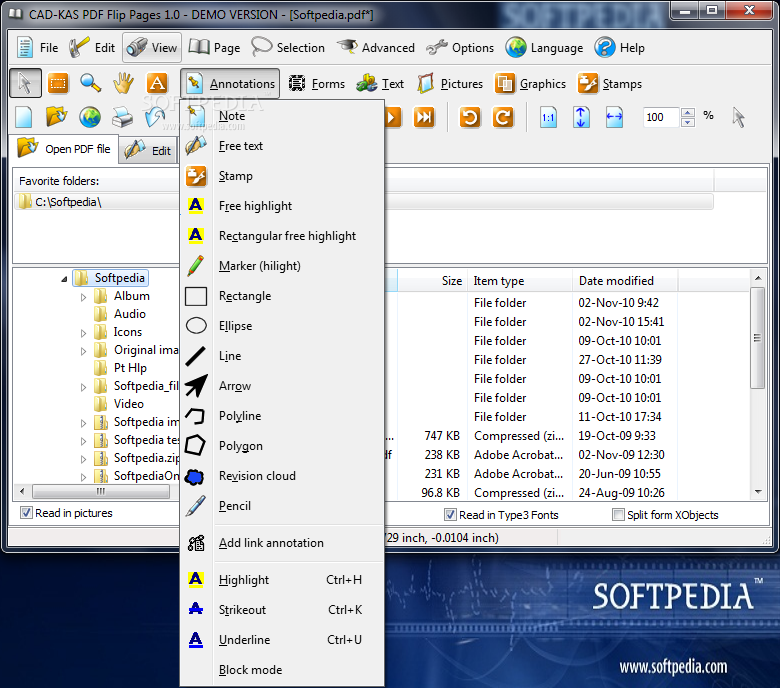This screenshot has height=688, width=780.
Task: Choose the Underline entry
Action: [282, 640]
